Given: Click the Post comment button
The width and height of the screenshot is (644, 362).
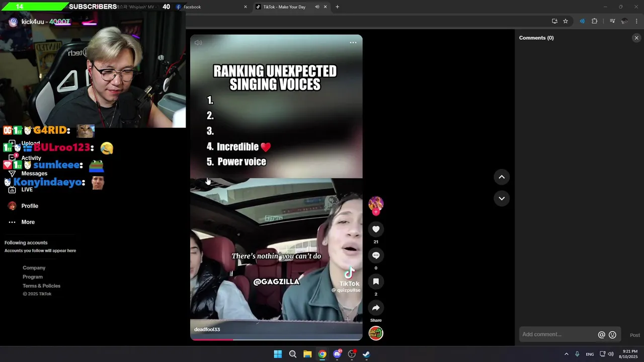Looking at the screenshot, I should (x=635, y=335).
